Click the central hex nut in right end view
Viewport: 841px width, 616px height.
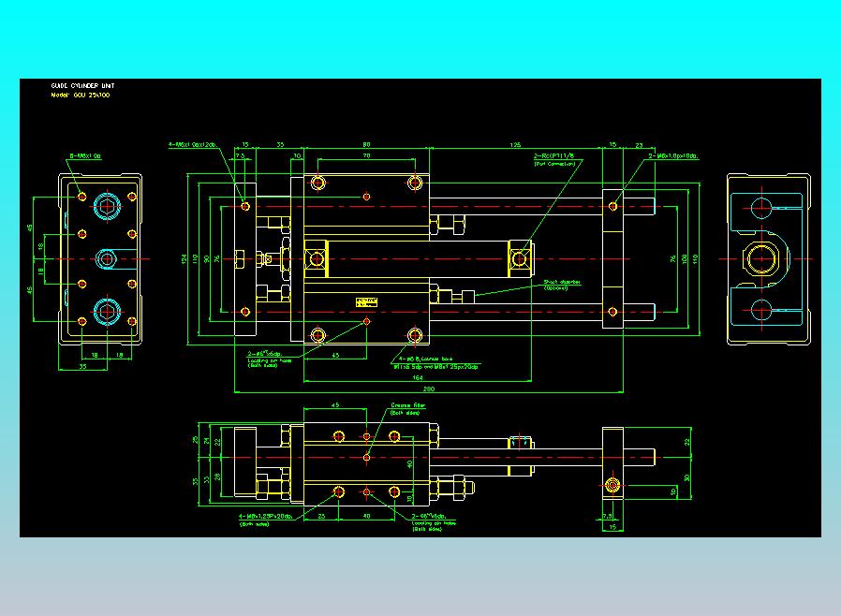(x=761, y=259)
